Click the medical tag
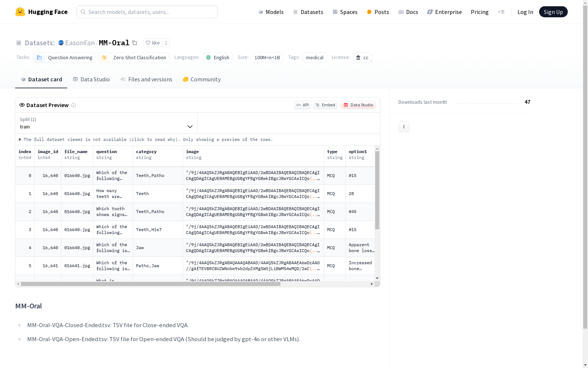Image resolution: width=588 pixels, height=368 pixels. (315, 57)
